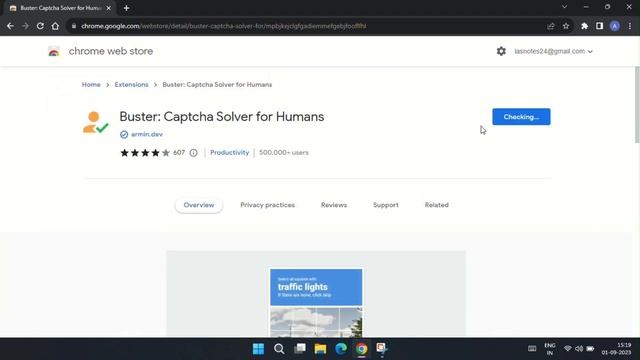Open the Chrome profile avatar
640x360 pixels.
[x=615, y=26]
